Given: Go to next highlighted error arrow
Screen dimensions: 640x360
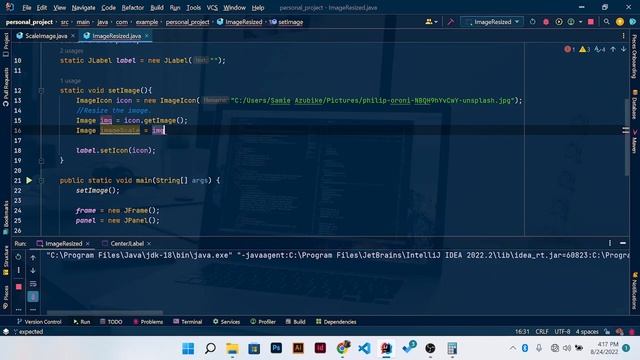Looking at the screenshot, I should tap(623, 49).
